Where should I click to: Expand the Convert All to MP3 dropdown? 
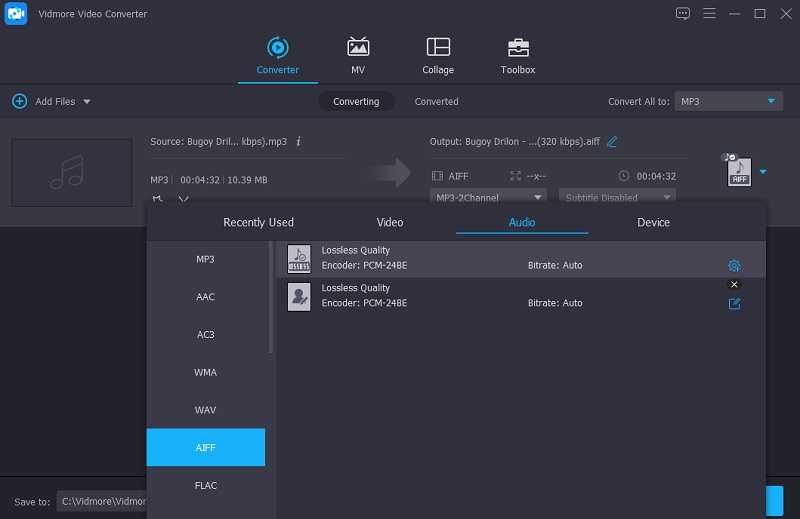[772, 101]
